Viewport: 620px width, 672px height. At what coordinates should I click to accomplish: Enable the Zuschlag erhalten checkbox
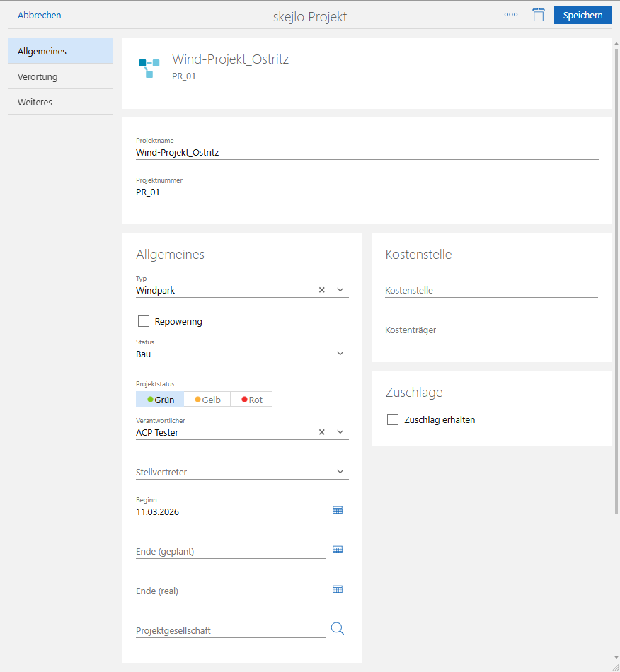[x=393, y=419]
